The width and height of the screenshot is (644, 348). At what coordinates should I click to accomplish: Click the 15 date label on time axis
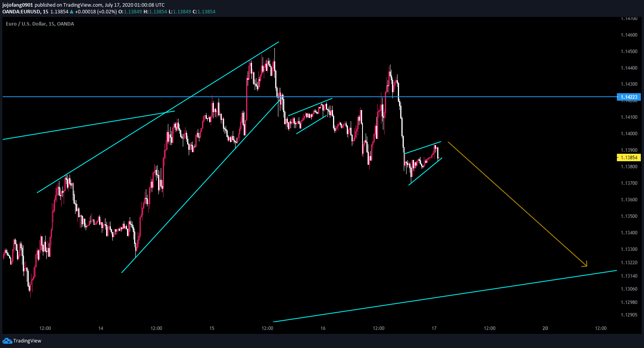pyautogui.click(x=212, y=328)
